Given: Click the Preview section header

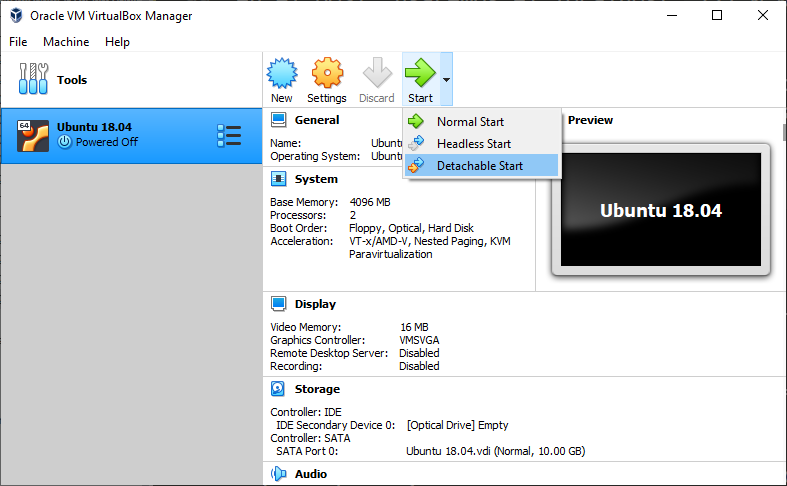Looking at the screenshot, I should pos(590,120).
